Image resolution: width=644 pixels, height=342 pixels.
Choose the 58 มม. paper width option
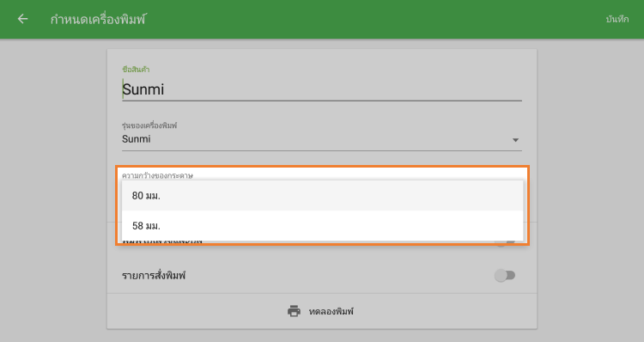[322, 226]
